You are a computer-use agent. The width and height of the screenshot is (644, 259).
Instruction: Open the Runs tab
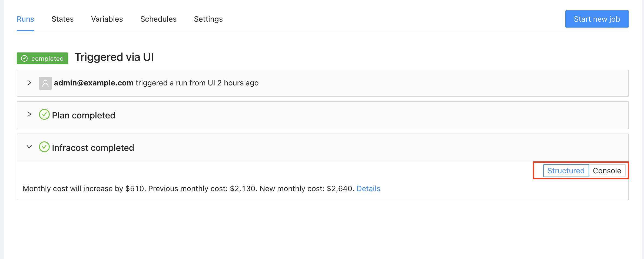point(25,19)
